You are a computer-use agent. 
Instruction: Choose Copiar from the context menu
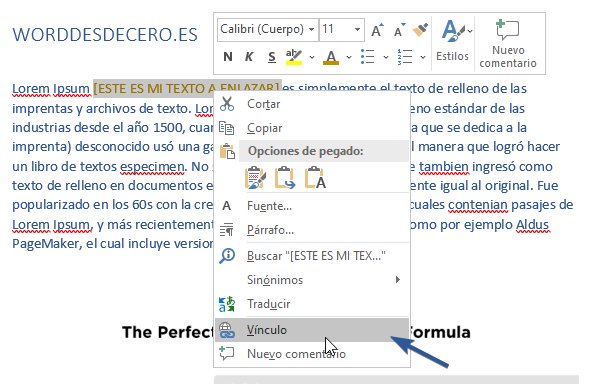tap(312, 128)
